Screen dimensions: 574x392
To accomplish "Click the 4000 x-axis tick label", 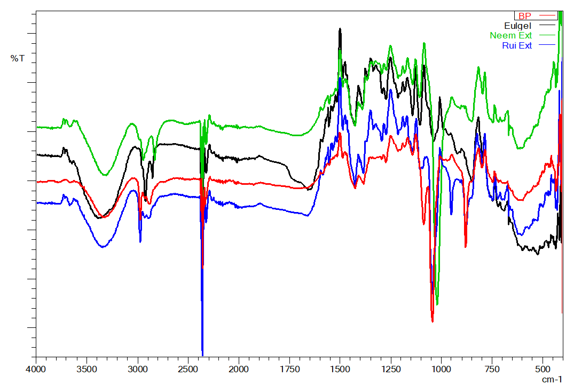I will (36, 369).
